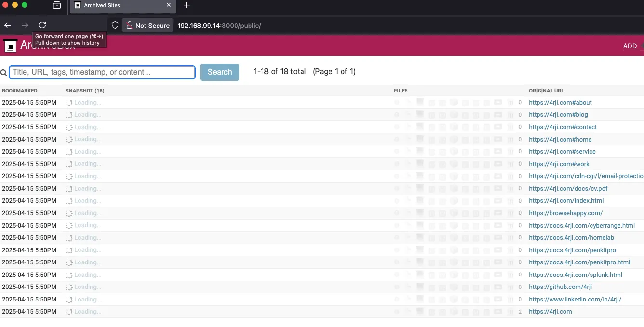Open the linkedin.com/in/4rji link
Viewport: 644px width, 327px height.
pyautogui.click(x=575, y=299)
